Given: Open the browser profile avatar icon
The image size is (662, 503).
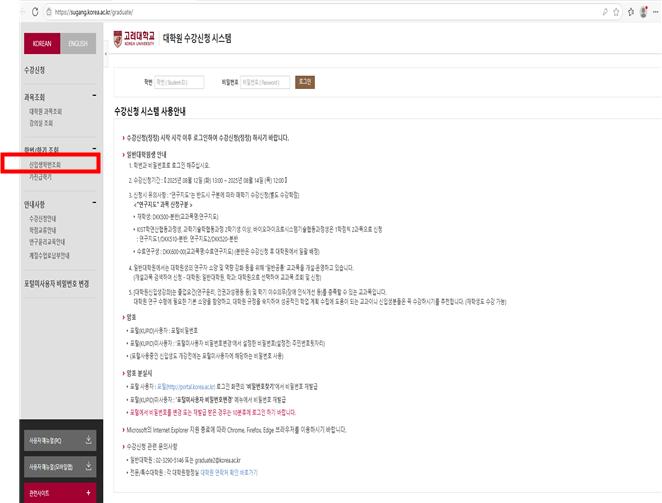Looking at the screenshot, I should pos(643,12).
